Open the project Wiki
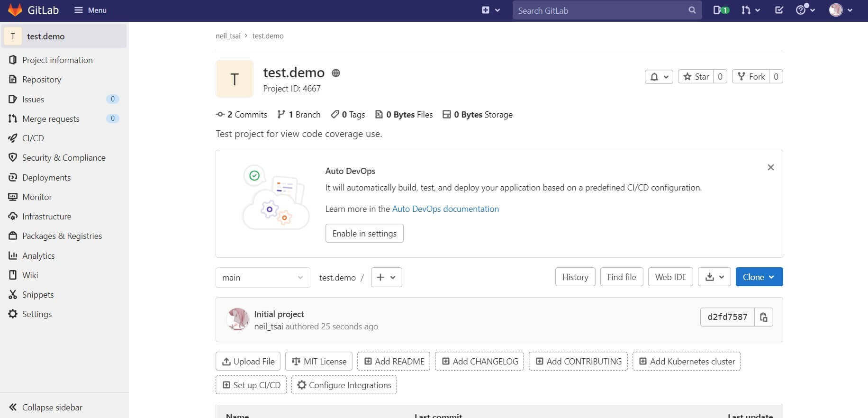 coord(64,275)
